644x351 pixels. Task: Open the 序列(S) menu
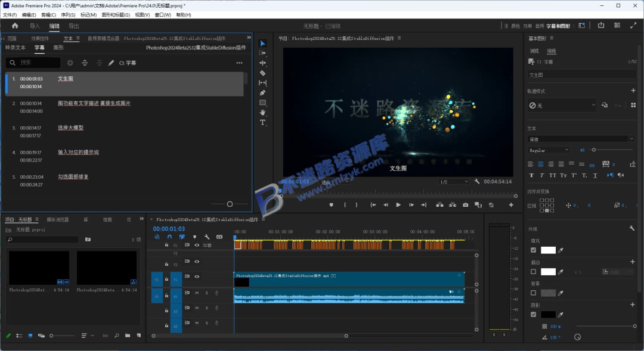coord(68,15)
